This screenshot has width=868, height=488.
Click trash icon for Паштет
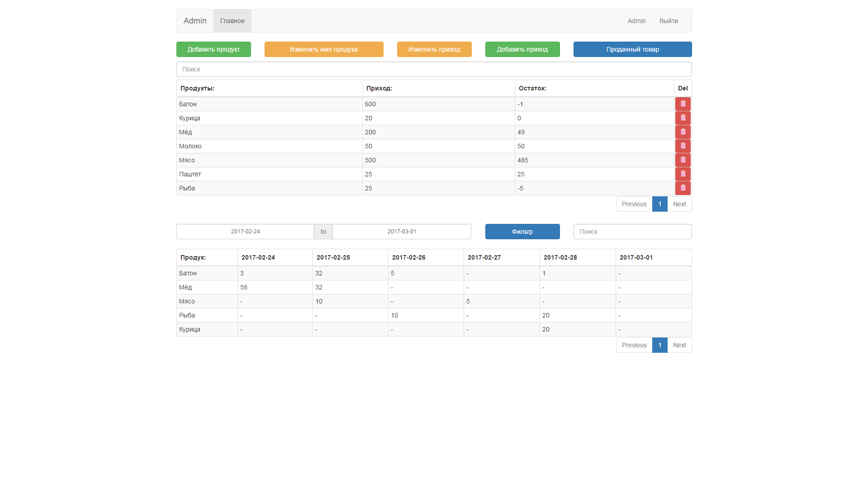click(683, 174)
